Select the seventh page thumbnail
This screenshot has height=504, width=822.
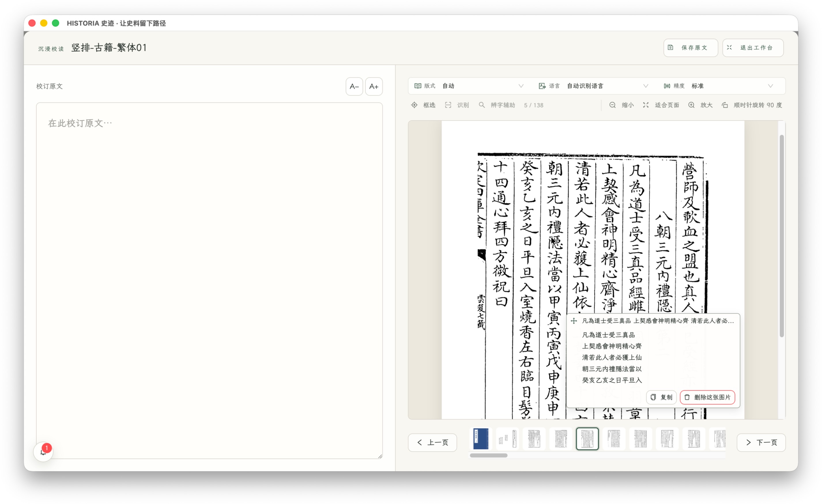640,439
